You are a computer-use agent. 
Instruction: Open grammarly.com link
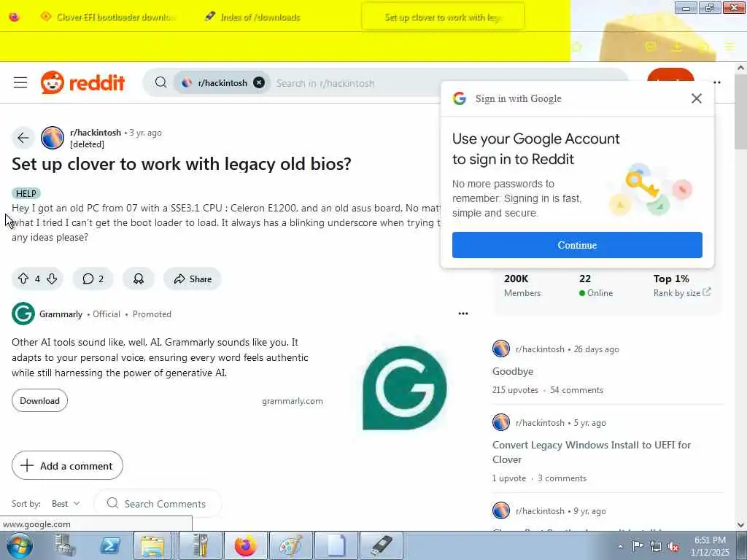click(x=292, y=401)
